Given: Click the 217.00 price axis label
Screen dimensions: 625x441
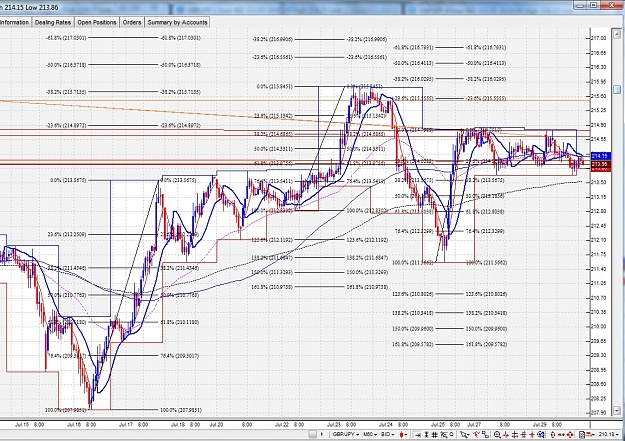Looking at the screenshot, I should pos(600,38).
